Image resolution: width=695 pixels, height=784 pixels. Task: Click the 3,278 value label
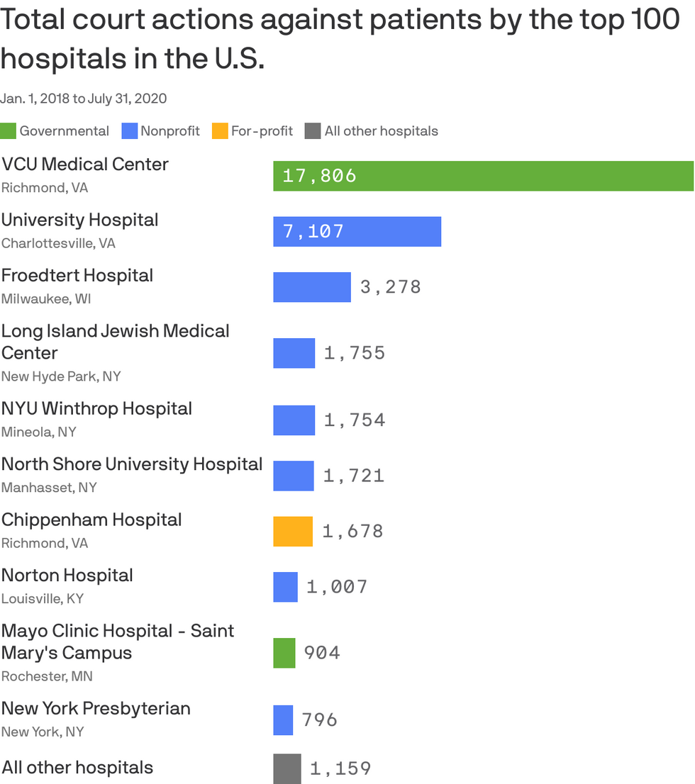(x=391, y=287)
